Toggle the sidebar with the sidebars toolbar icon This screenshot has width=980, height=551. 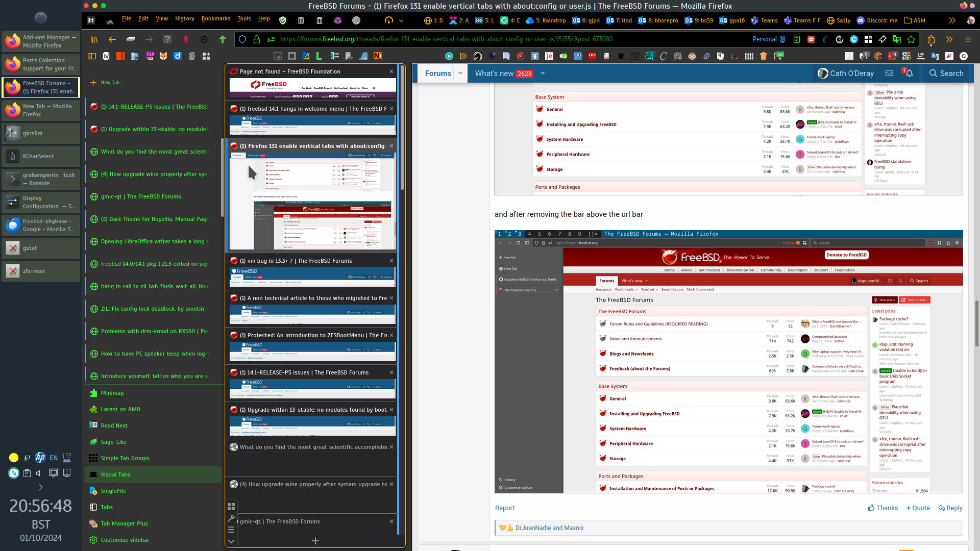92,56
